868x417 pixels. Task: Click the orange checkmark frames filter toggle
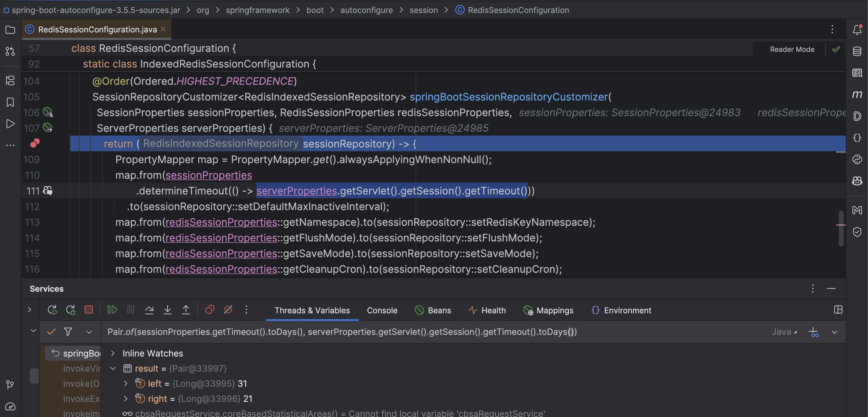(51, 332)
